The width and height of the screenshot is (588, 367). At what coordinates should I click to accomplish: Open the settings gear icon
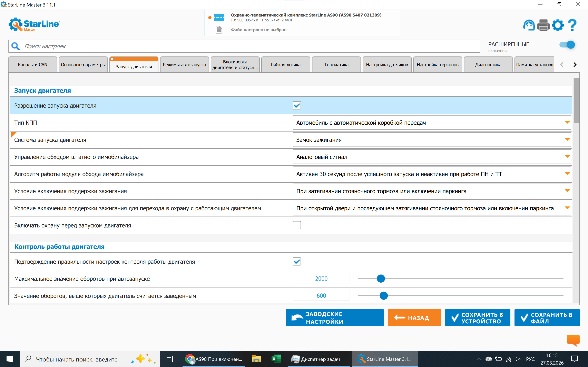click(558, 25)
